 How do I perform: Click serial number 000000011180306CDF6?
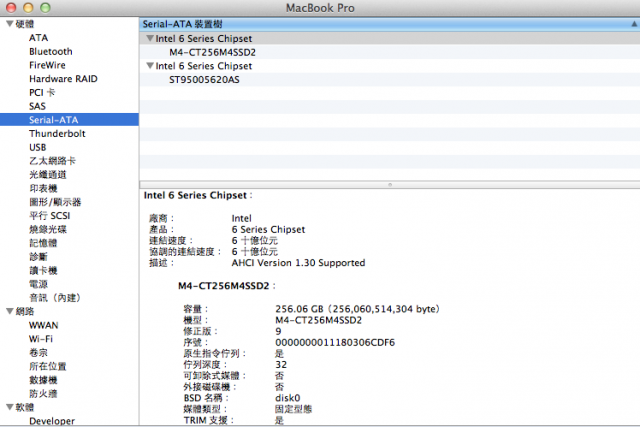(335, 342)
